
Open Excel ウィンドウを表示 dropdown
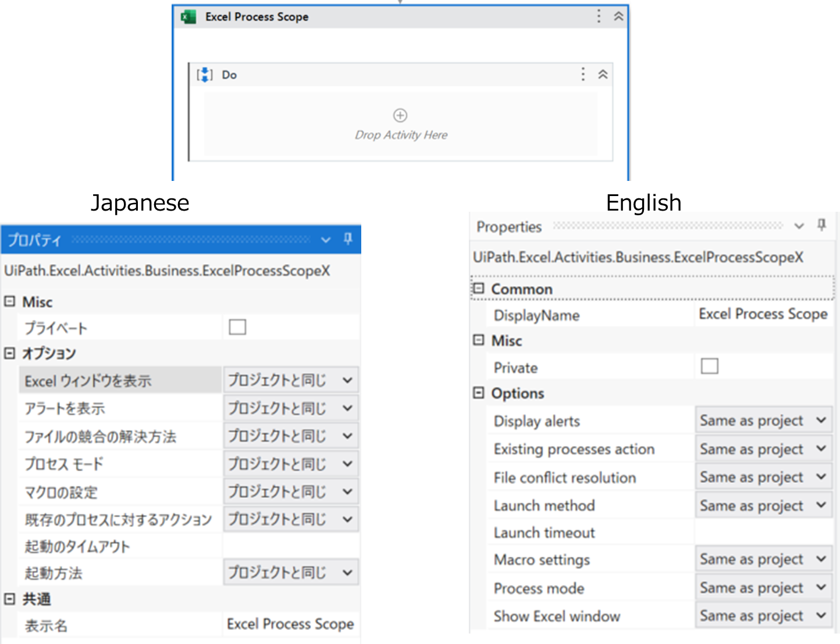coord(291,380)
